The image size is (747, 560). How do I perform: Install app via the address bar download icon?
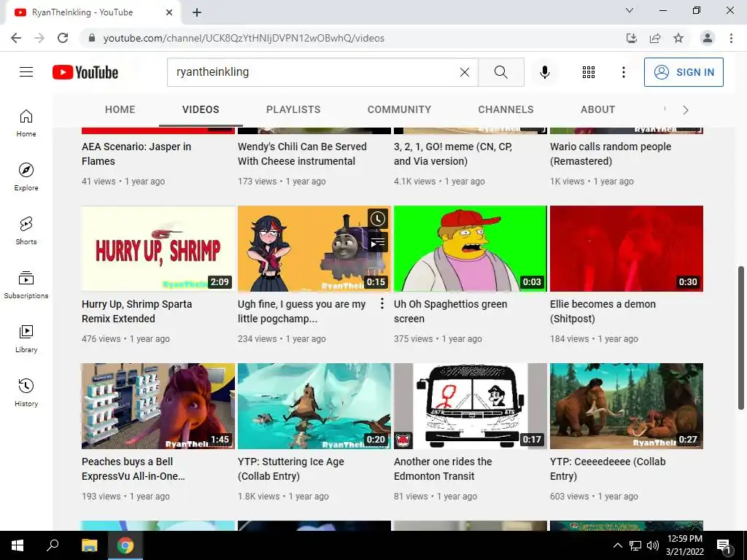pos(632,38)
